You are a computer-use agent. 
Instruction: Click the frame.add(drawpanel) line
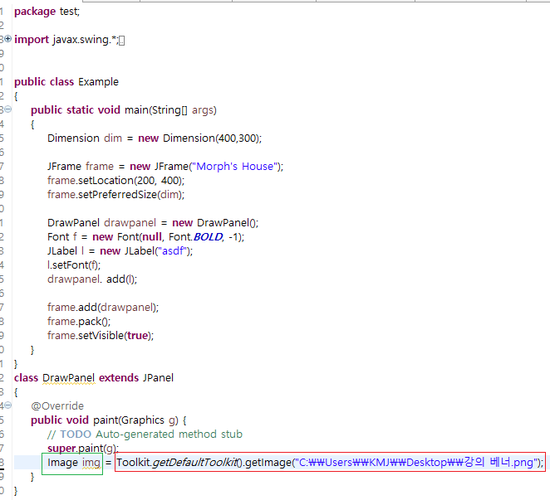click(x=103, y=307)
